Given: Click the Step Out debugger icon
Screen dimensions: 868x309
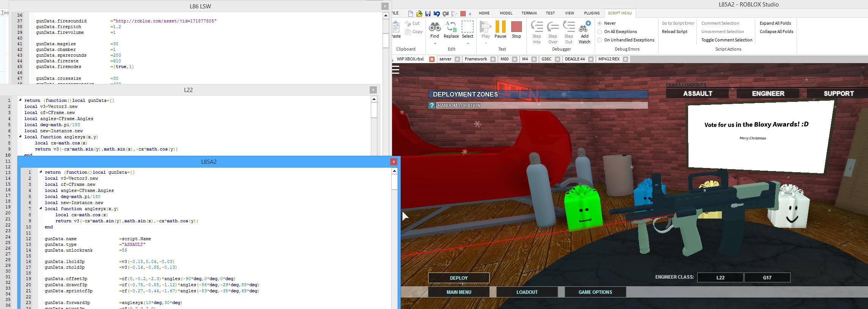Looking at the screenshot, I should 569,27.
